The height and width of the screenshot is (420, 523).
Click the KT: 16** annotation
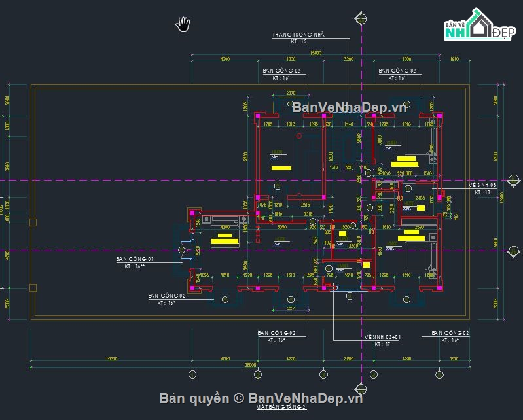pyautogui.click(x=134, y=266)
